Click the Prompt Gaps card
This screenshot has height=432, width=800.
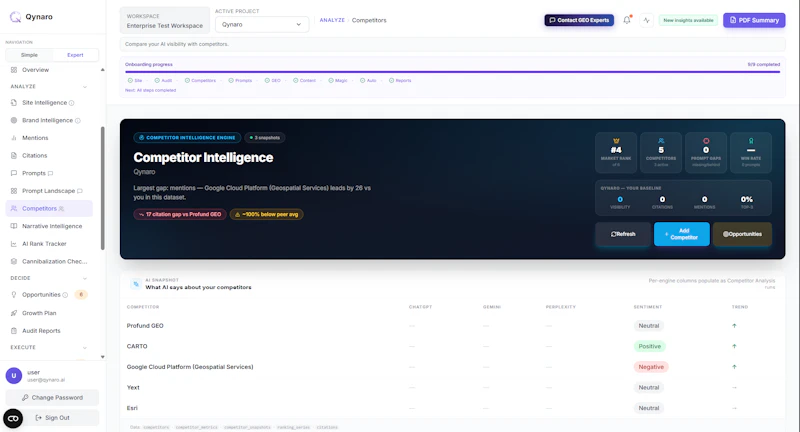click(x=706, y=153)
